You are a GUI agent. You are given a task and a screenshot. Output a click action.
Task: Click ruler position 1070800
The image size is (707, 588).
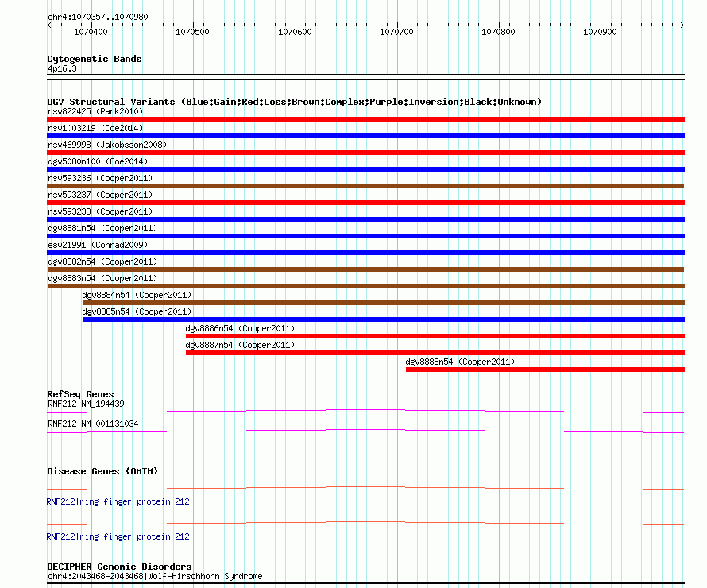coord(498,32)
